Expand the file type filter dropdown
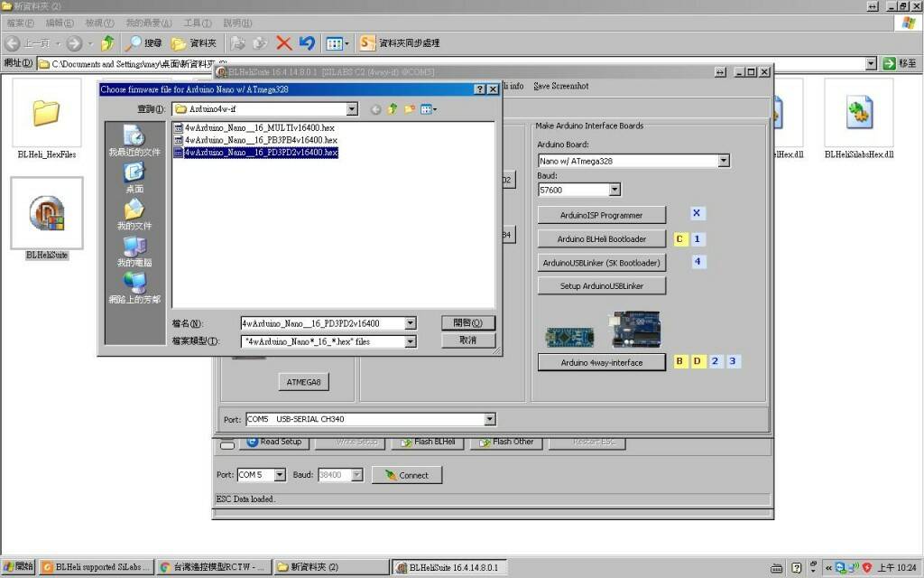Screen dimensions: 924x578 (x=411, y=341)
